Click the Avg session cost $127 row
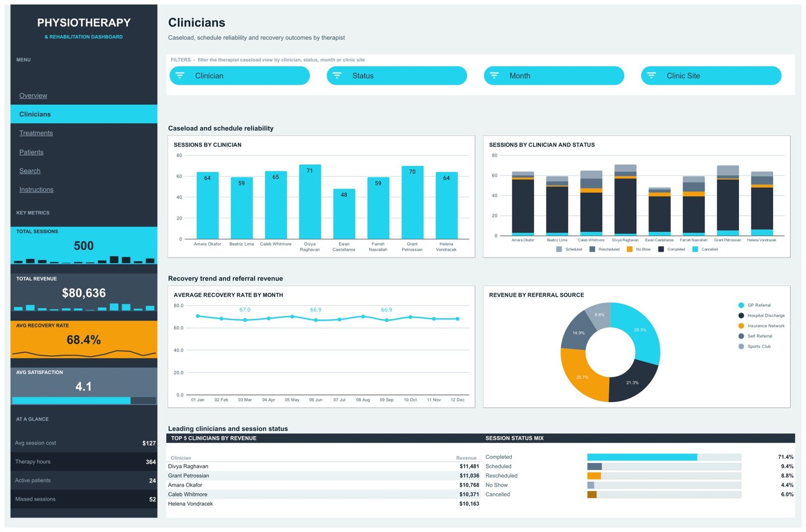This screenshot has width=806, height=532. pos(84,443)
